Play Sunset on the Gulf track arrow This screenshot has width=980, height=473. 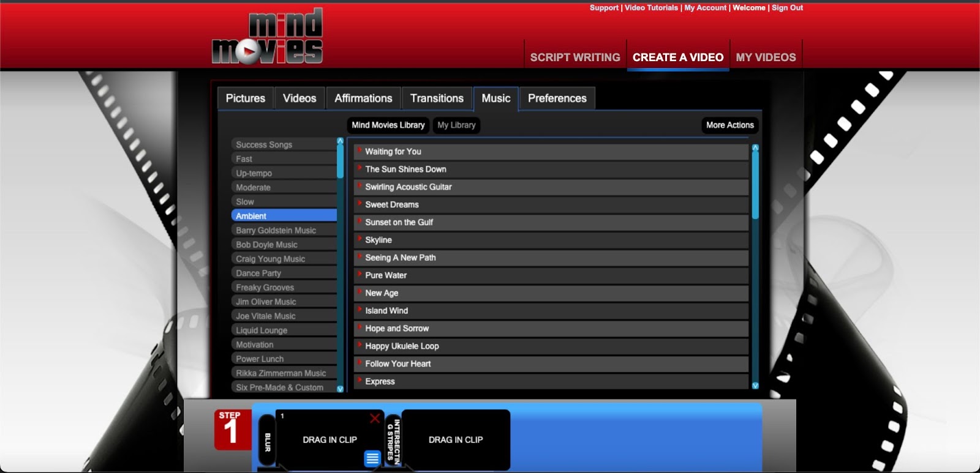click(x=360, y=221)
